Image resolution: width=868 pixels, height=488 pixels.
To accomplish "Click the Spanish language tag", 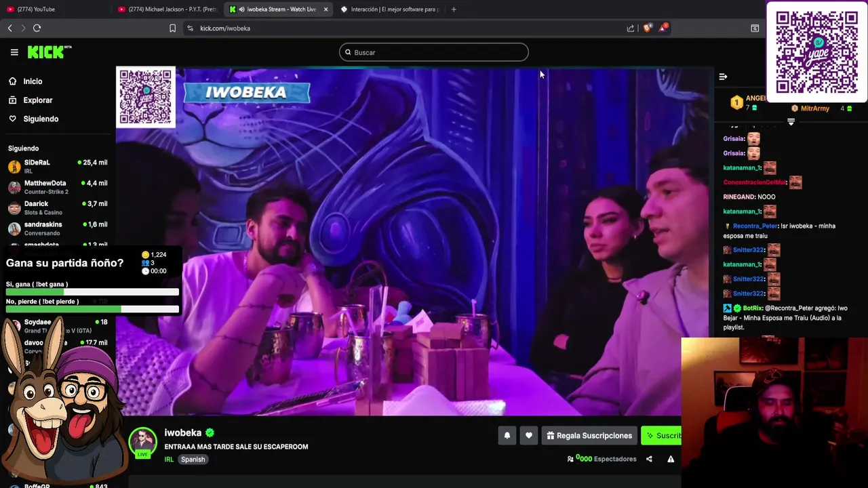I will pos(193,459).
